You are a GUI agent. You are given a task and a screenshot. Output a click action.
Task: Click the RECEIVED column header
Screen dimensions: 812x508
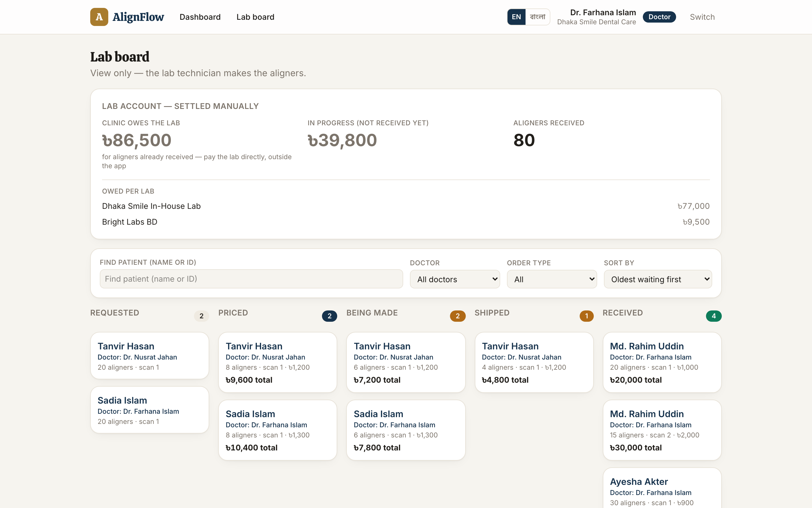[623, 313]
